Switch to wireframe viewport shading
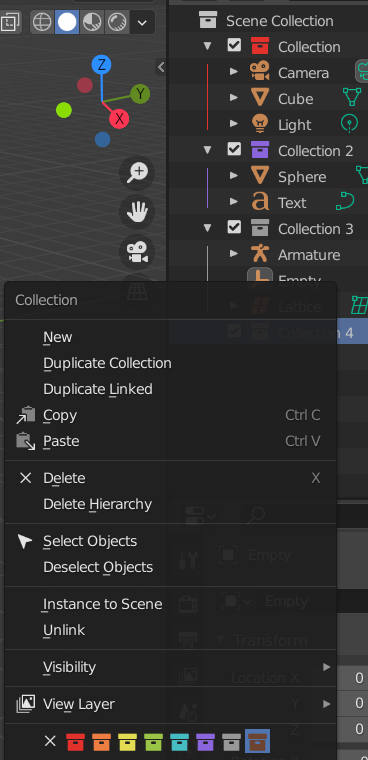 click(42, 22)
